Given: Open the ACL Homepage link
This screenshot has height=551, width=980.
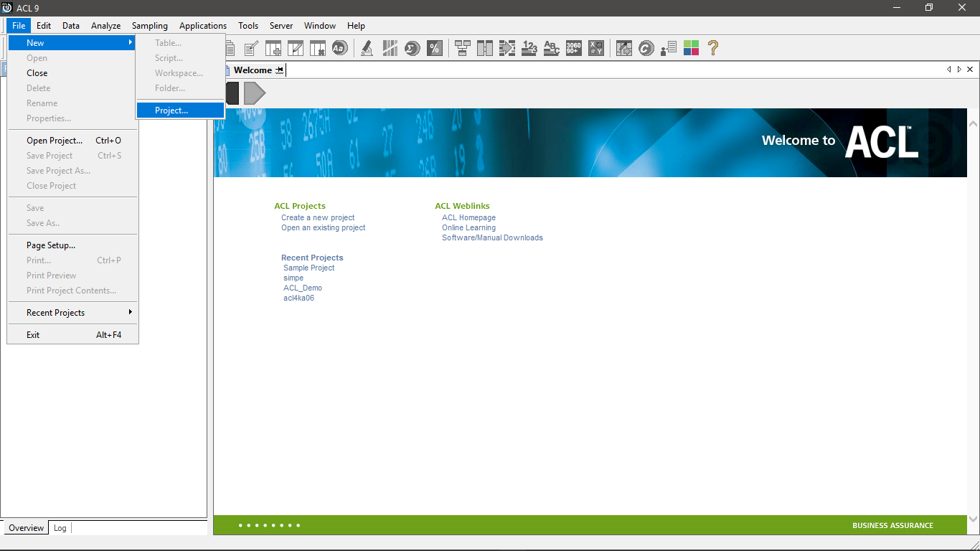Looking at the screenshot, I should [x=468, y=217].
